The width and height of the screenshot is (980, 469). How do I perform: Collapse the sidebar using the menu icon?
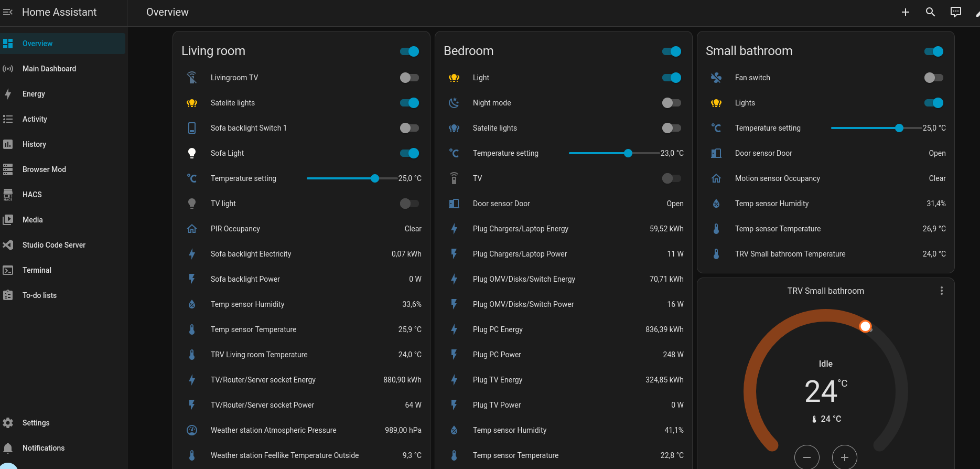coord(8,12)
